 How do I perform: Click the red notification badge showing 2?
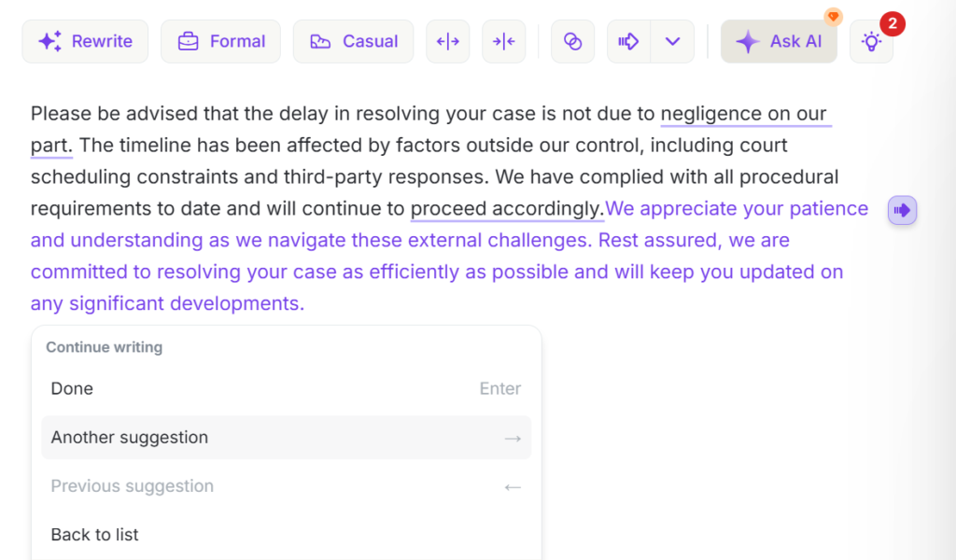893,23
